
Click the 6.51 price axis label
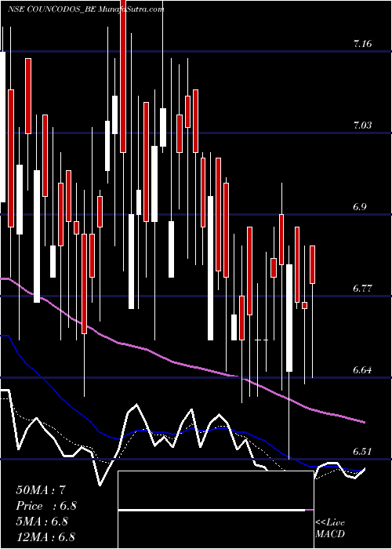pyautogui.click(x=362, y=452)
